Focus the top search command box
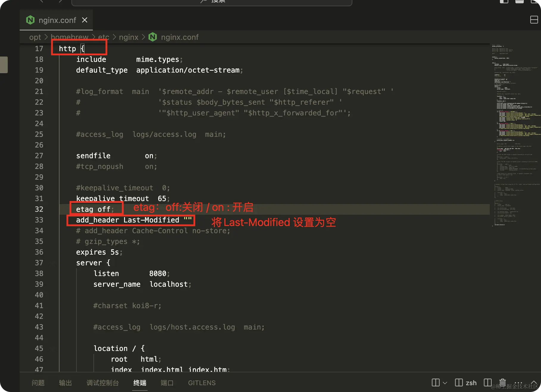The image size is (541, 392). point(212,2)
